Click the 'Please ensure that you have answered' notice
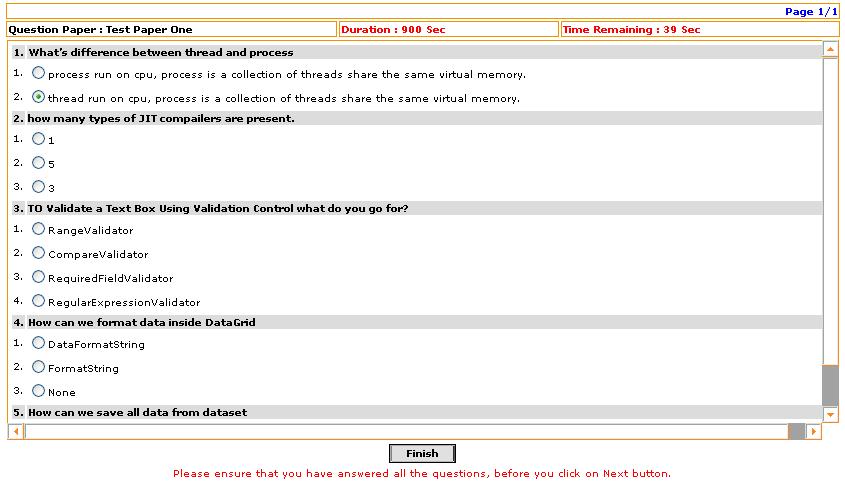Screen dimensions: 845x489 click(x=422, y=473)
